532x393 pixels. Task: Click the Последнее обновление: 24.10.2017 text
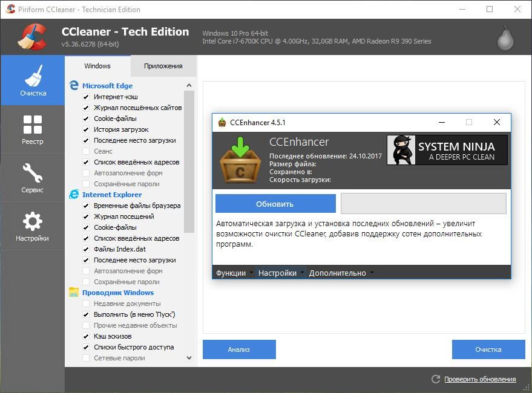click(x=326, y=156)
